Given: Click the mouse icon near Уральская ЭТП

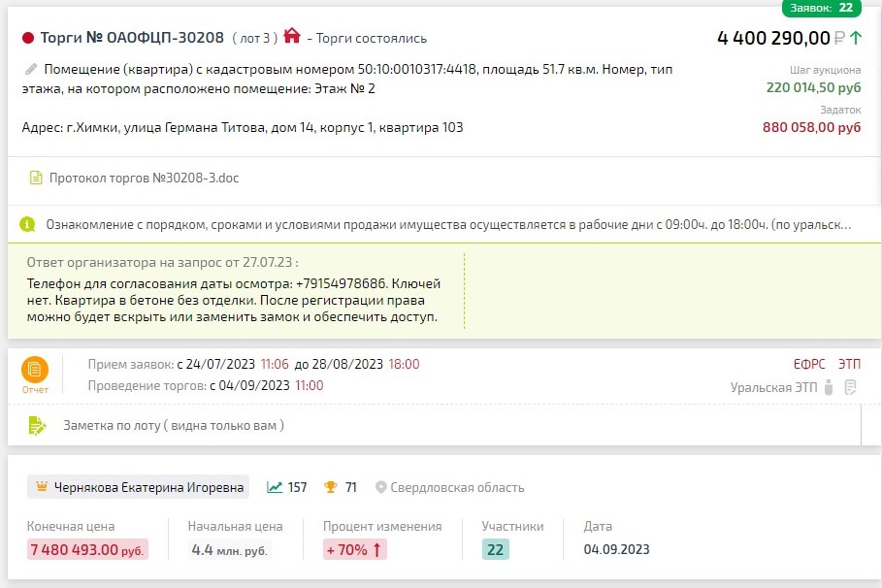Looking at the screenshot, I should (x=828, y=387).
